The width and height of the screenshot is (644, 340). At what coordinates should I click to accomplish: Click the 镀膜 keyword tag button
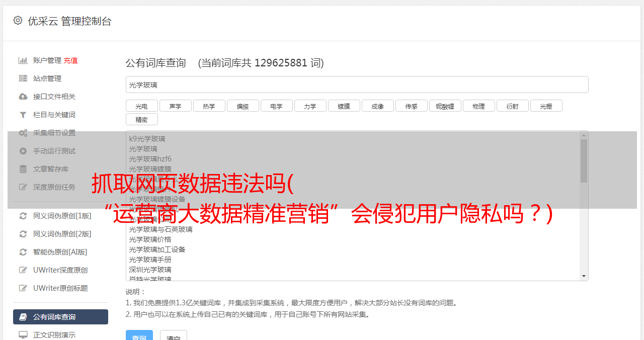pyautogui.click(x=344, y=106)
